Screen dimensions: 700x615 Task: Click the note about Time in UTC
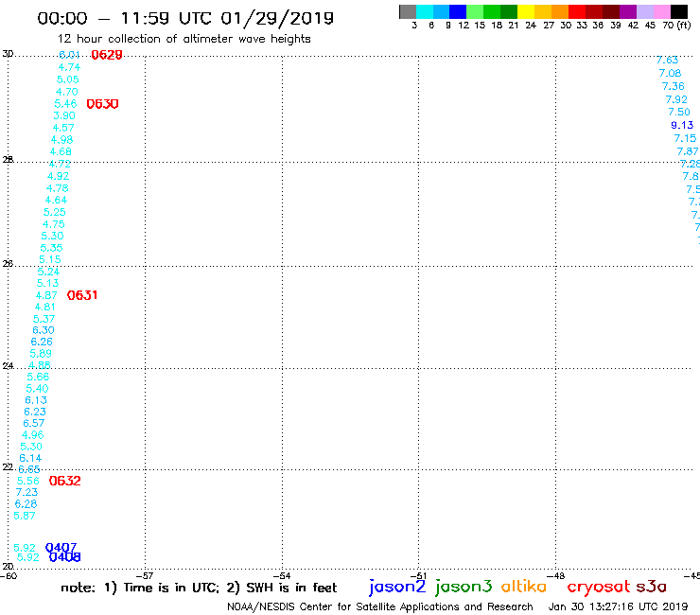(199, 588)
